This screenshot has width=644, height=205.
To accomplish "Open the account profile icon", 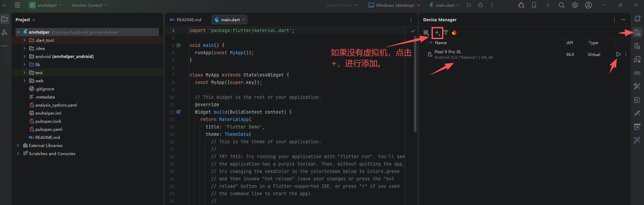I will pos(588,5).
